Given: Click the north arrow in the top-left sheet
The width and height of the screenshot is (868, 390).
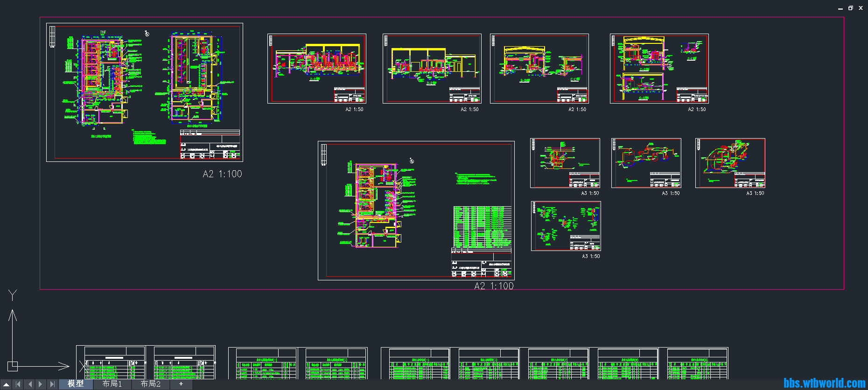Looking at the screenshot, I should 147,33.
